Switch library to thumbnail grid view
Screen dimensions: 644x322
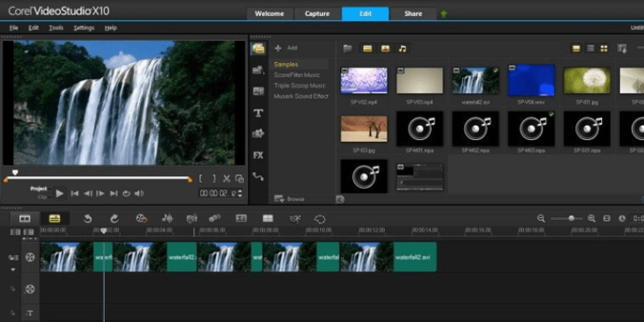click(x=604, y=49)
